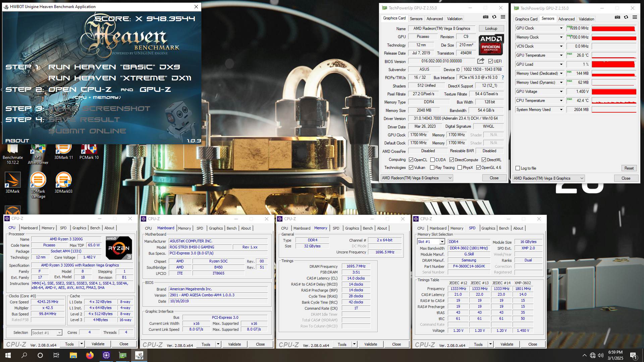The image size is (644, 362).
Task: Click the BIOS share/export arrow icon
Action: (x=481, y=61)
